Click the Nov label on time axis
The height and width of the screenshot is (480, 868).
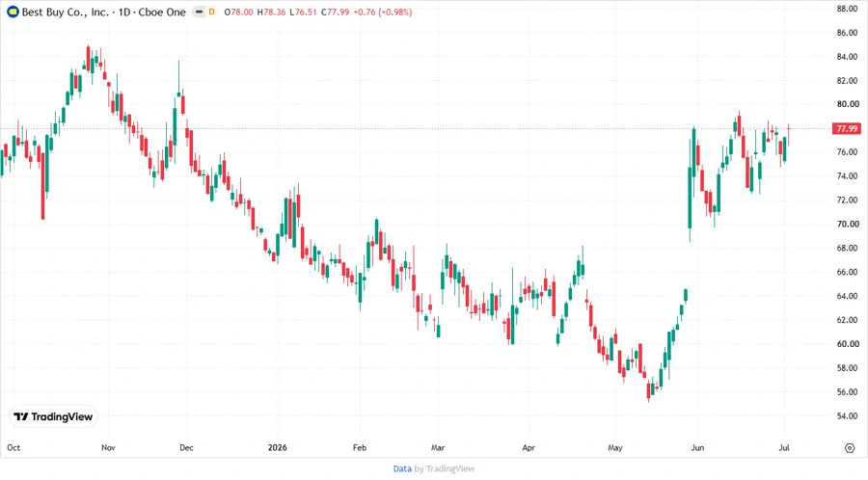click(x=108, y=447)
